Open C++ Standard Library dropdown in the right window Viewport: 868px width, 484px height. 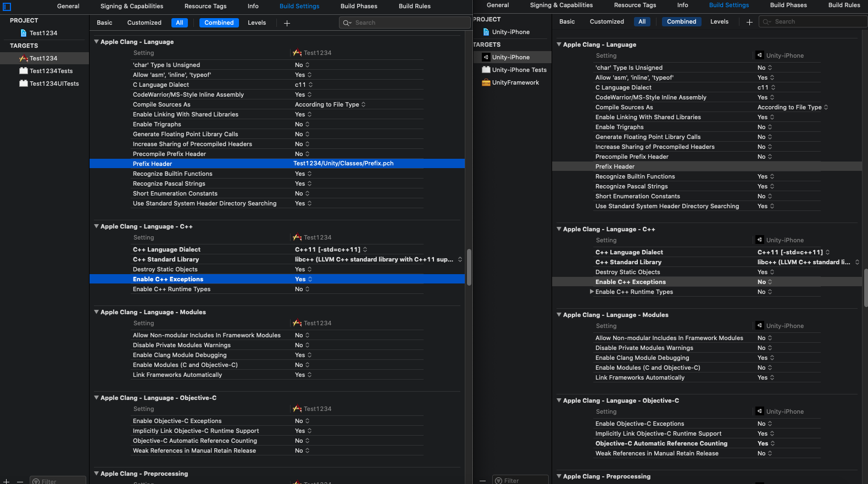pyautogui.click(x=808, y=262)
